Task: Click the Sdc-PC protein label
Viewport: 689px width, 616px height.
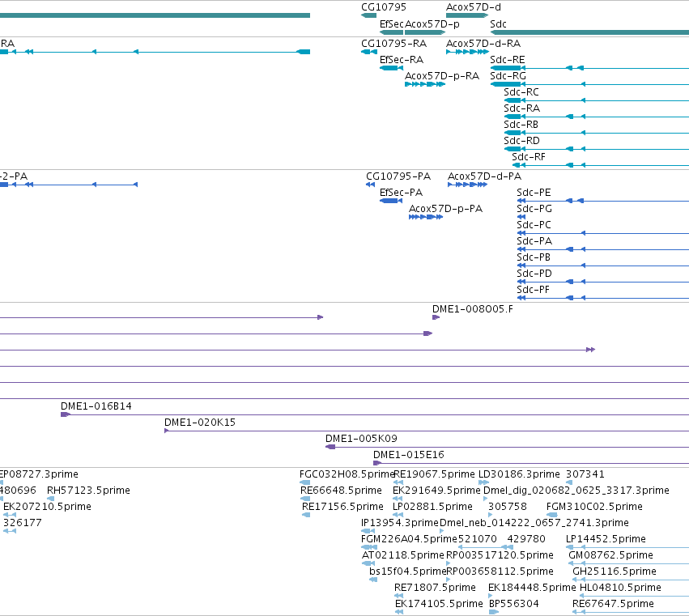Action: click(534, 225)
